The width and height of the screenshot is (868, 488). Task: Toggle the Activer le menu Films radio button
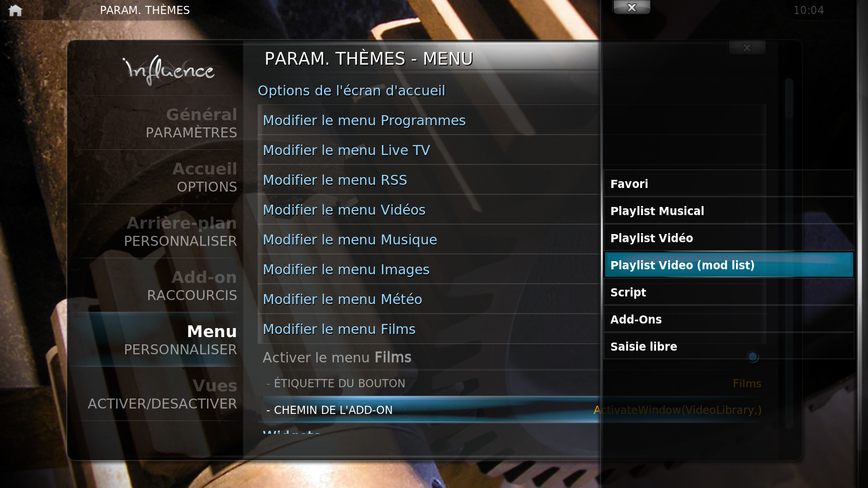[x=752, y=357]
